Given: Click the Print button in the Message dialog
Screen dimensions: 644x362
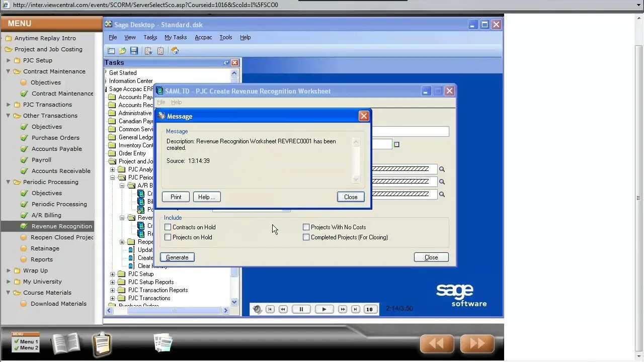Looking at the screenshot, I should [175, 197].
